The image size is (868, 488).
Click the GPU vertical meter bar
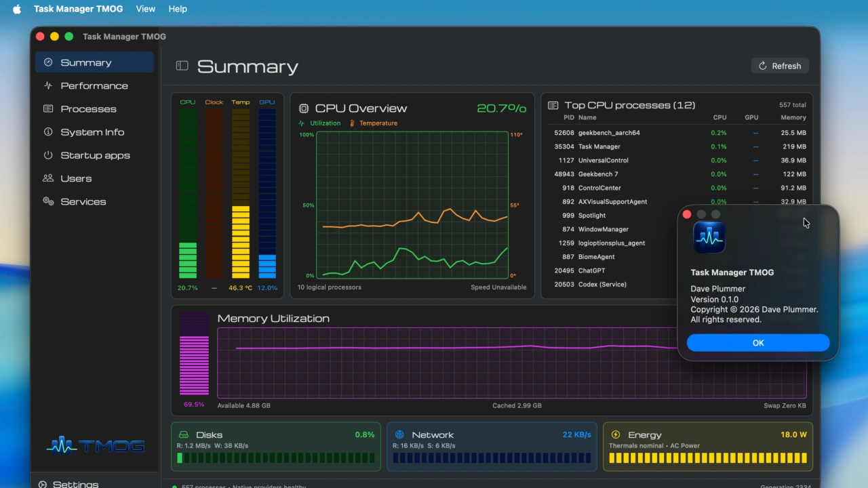[x=267, y=193]
